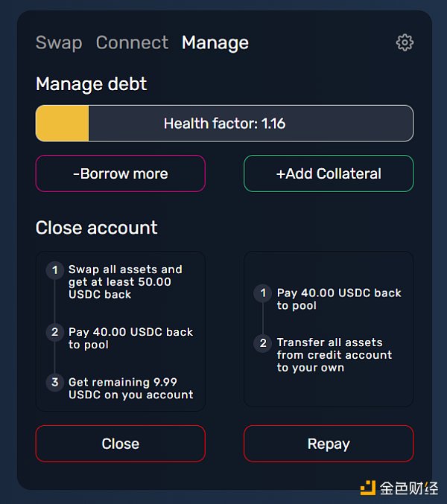This screenshot has width=447, height=504.
Task: Click step 3 circle for Get remaining USDC
Action: [x=54, y=383]
